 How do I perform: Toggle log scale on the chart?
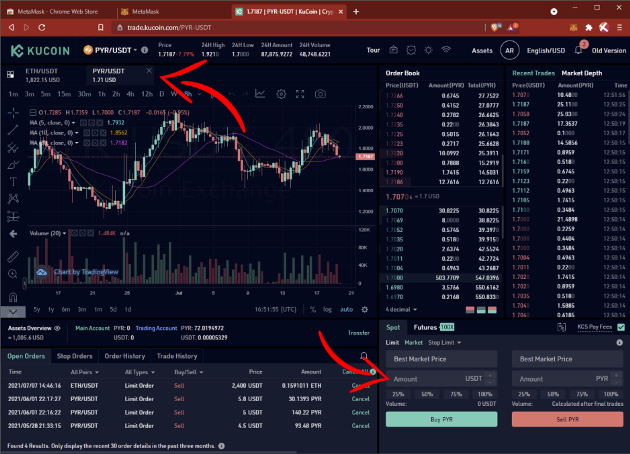point(327,309)
